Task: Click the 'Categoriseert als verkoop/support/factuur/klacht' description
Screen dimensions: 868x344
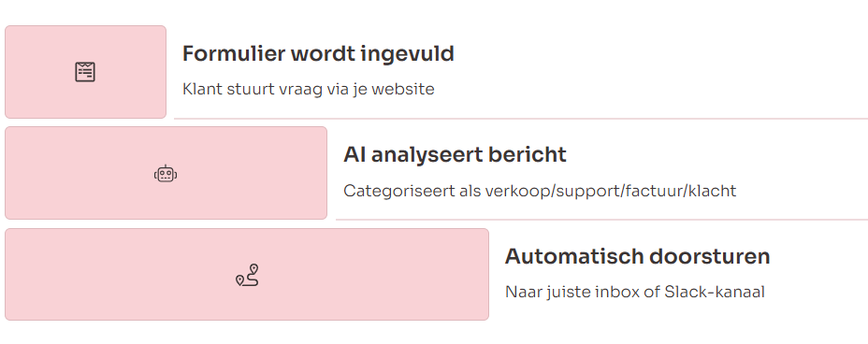Action: 540,191
